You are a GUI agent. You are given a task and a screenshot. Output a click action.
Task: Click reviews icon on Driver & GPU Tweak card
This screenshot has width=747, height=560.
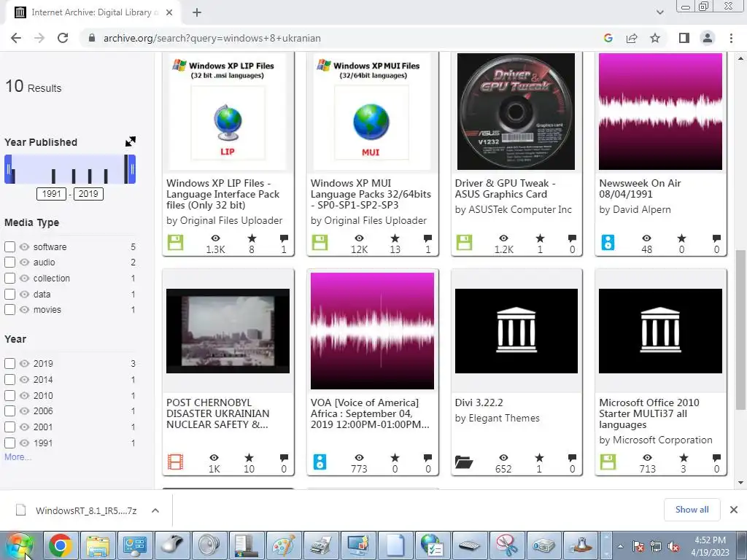click(572, 238)
